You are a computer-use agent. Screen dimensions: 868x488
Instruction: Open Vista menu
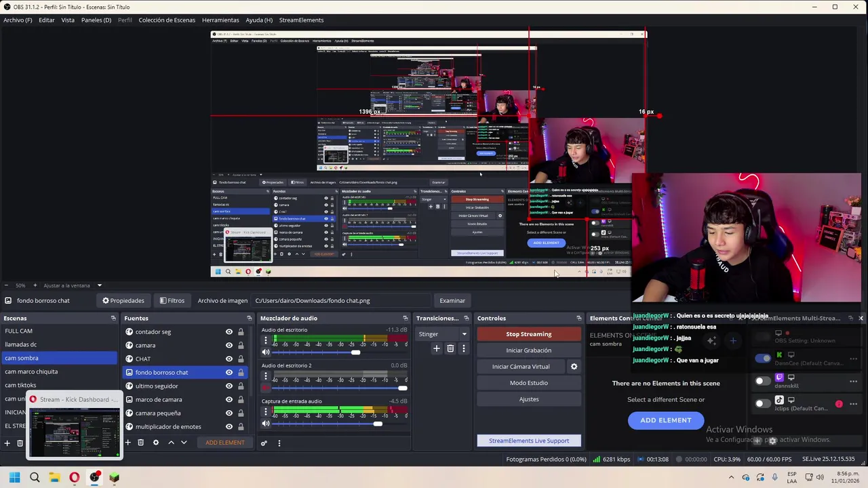[x=68, y=20]
